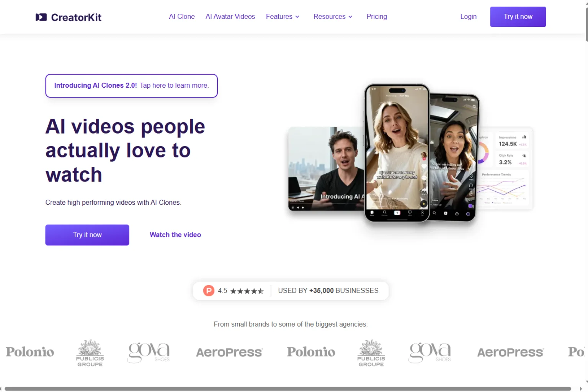Image resolution: width=588 pixels, height=392 pixels.
Task: Click the scroll left arrow on horizontal scrollbar
Action: [x=2, y=389]
